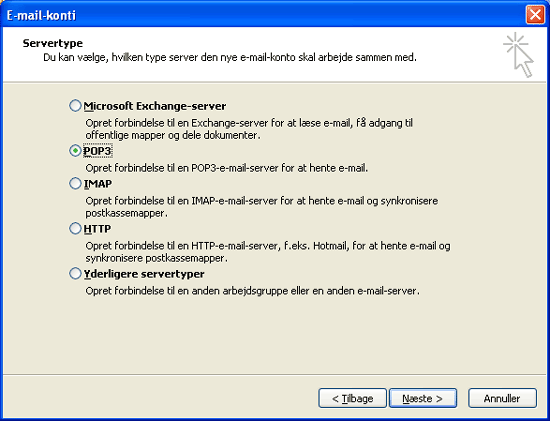Click the Exchange-server description about offentlige mapper
The height and width of the screenshot is (421, 550).
tap(249, 129)
